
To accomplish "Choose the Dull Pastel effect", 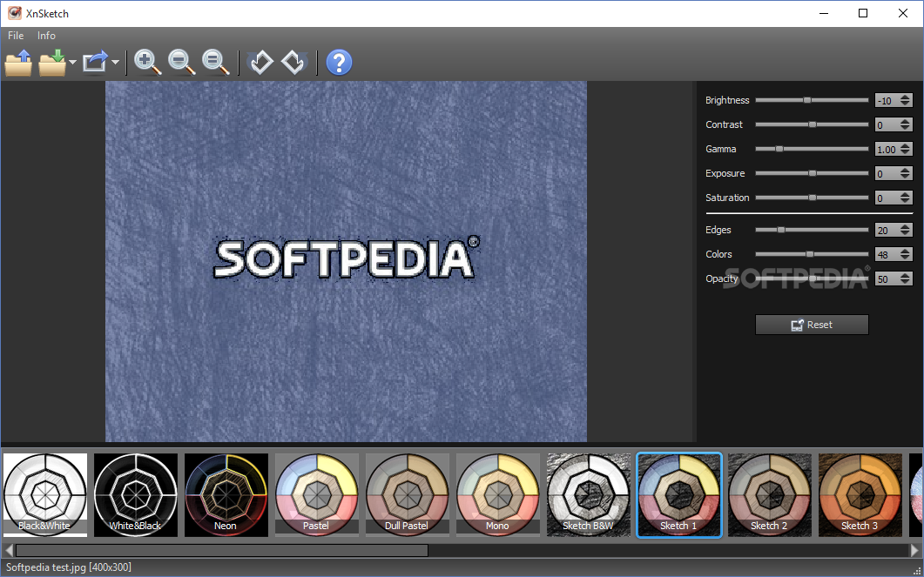I will pos(408,494).
